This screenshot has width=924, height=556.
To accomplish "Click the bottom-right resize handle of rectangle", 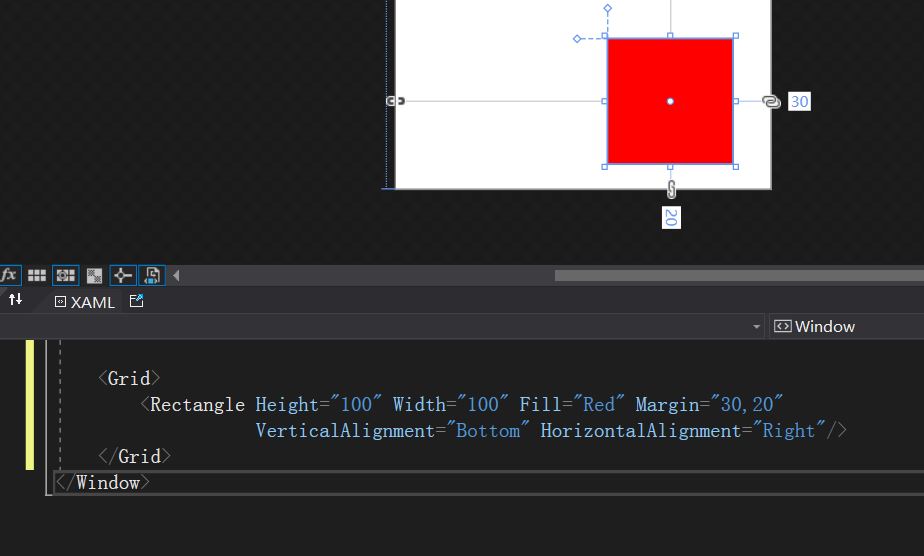I will point(735,167).
